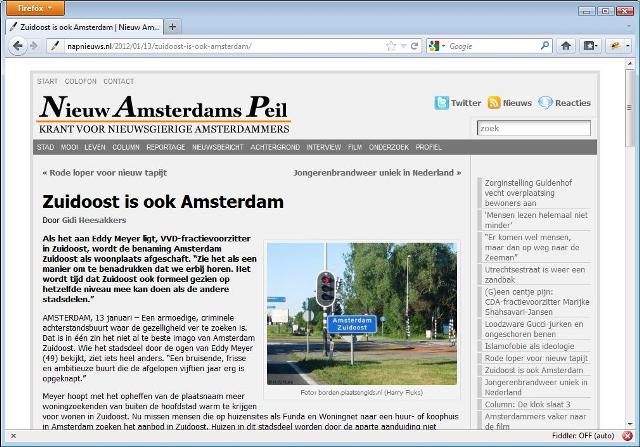This screenshot has width=640, height=447.
Task: Reload the page with the refresh icon
Action: [x=414, y=46]
